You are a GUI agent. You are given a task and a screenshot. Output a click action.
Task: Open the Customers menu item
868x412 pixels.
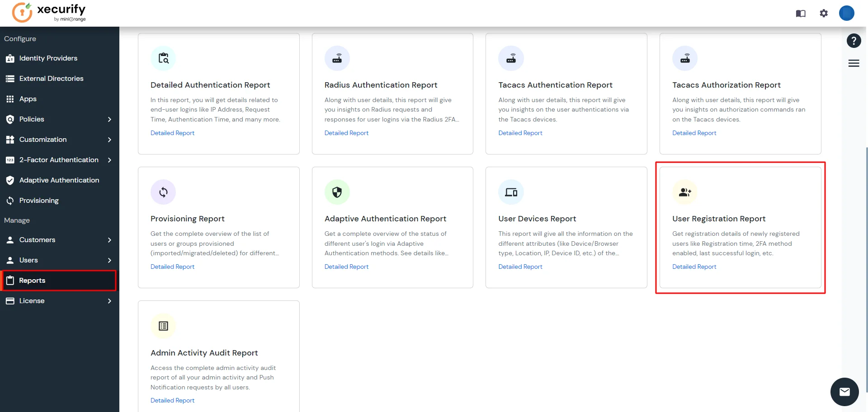point(37,239)
